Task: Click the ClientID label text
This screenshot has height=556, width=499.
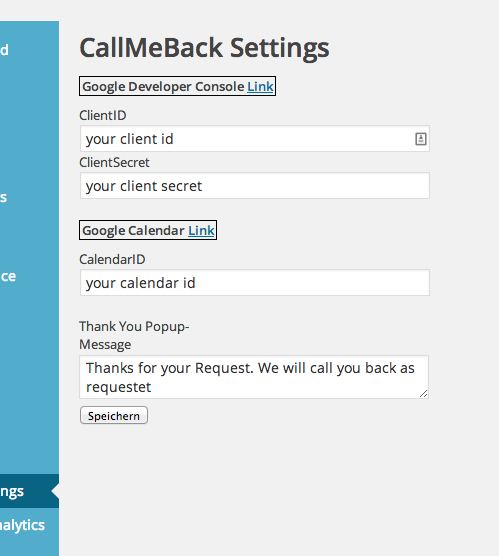Action: (x=103, y=115)
